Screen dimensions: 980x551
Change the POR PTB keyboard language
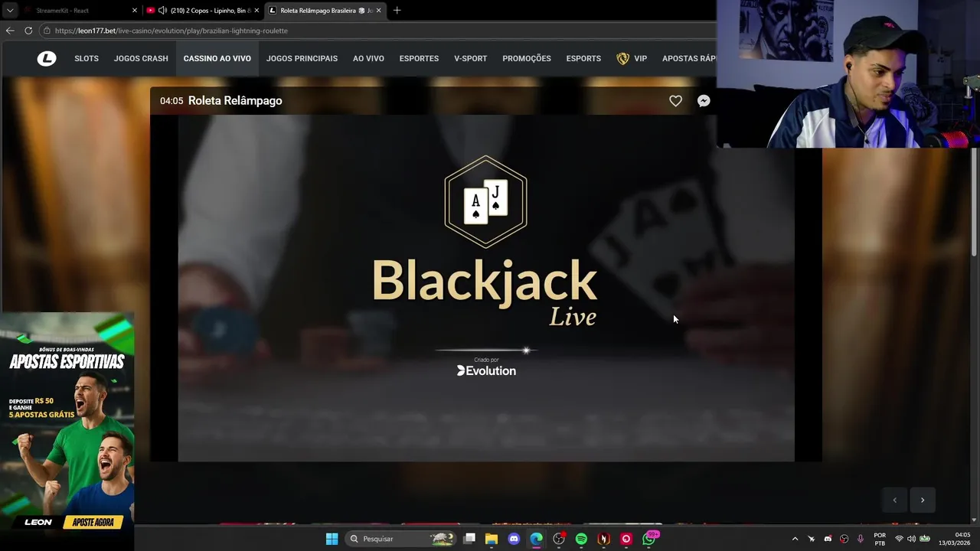pyautogui.click(x=880, y=539)
